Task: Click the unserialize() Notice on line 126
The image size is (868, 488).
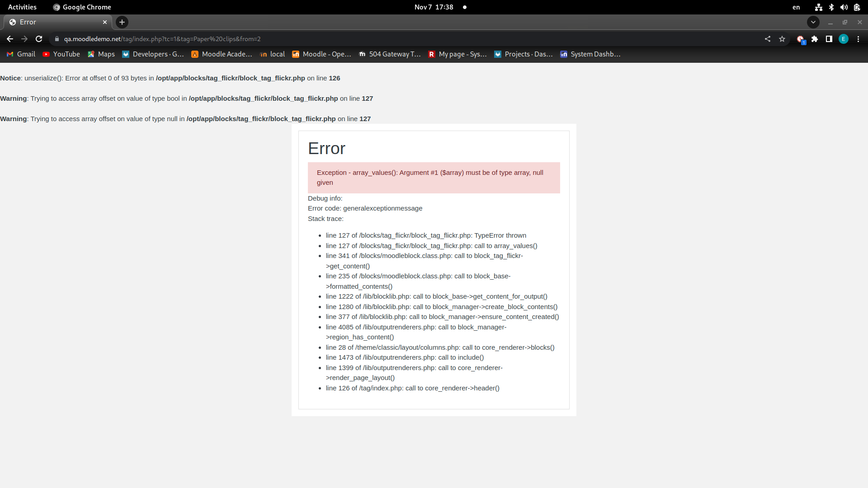Action: click(x=170, y=78)
